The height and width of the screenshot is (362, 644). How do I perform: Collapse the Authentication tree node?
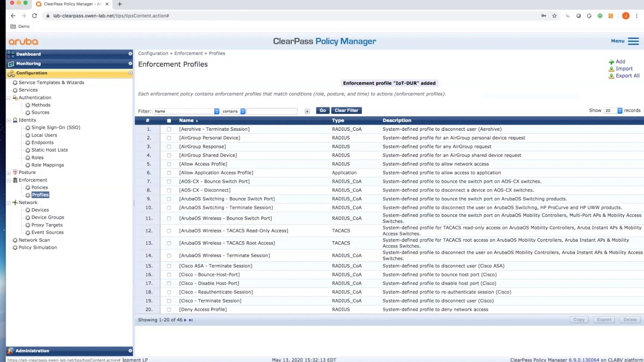(x=9, y=98)
